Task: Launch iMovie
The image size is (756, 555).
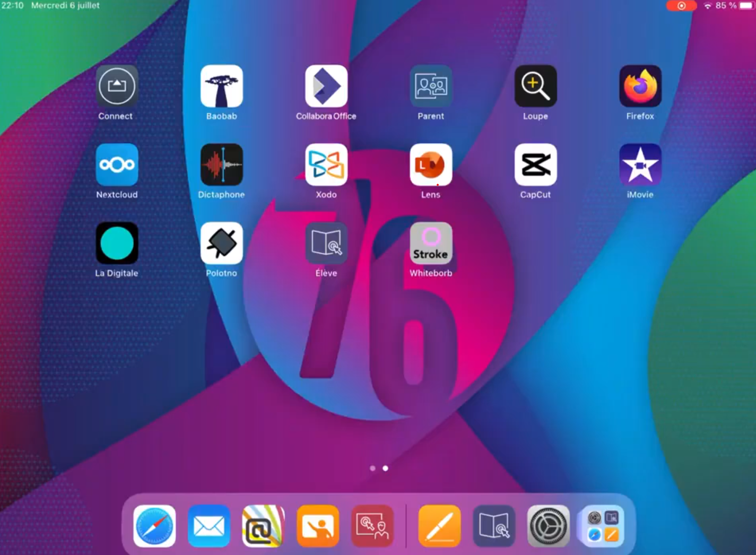Action: 640,165
